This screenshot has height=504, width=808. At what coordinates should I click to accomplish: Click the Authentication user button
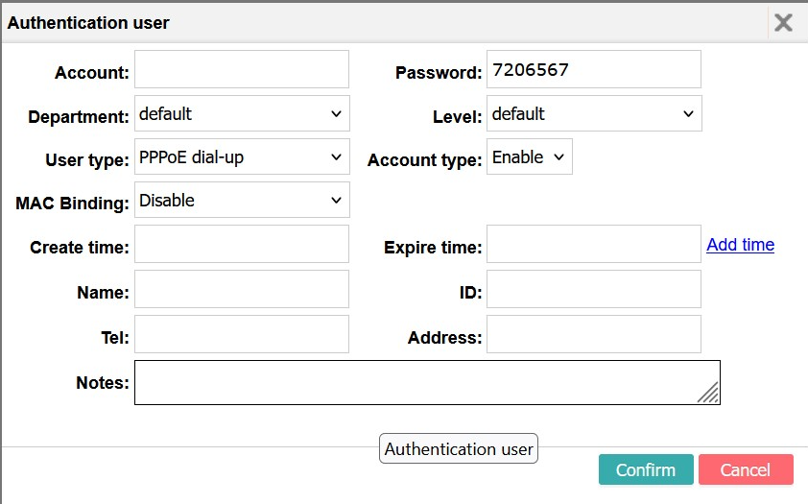point(459,448)
